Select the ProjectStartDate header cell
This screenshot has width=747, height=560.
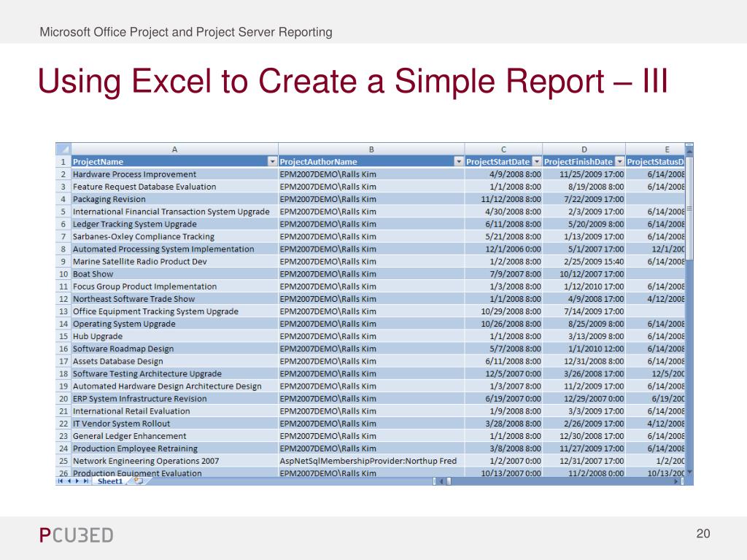click(x=503, y=162)
